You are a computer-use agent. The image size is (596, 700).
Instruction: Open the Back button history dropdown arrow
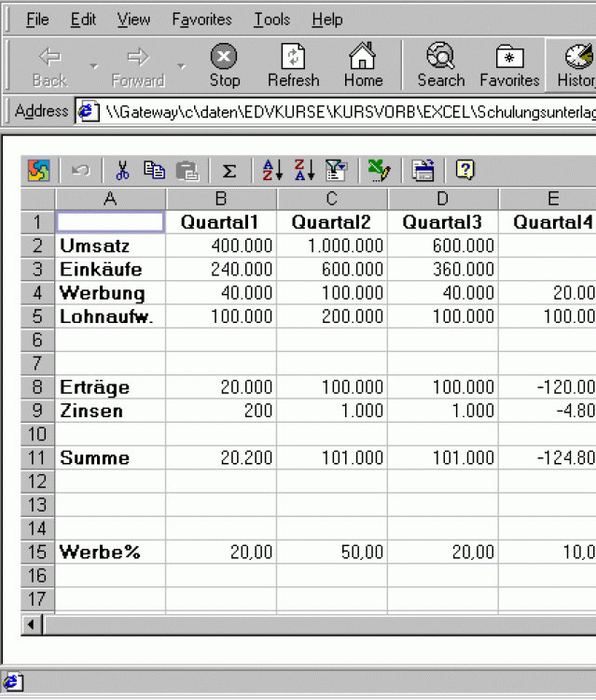[93, 66]
